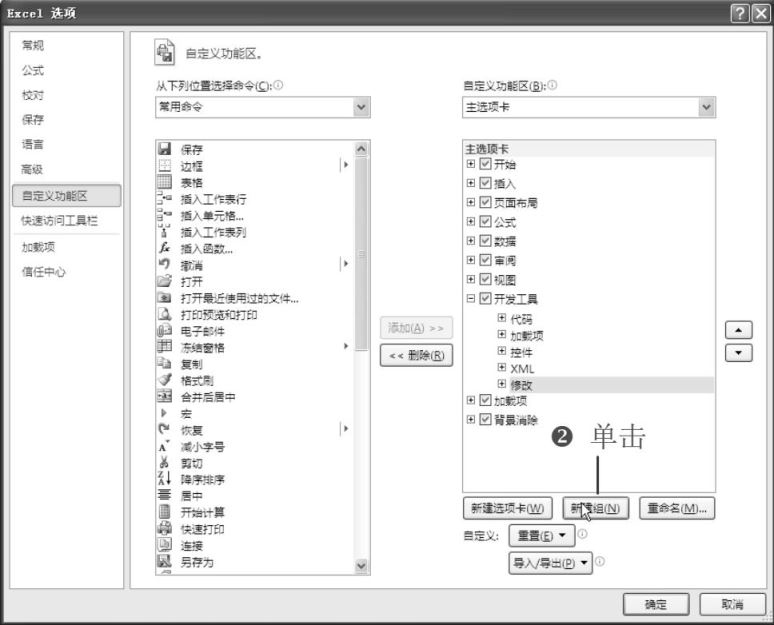This screenshot has height=625, width=774.
Task: Open the Reset (重置) dropdown button
Action: coord(542,536)
